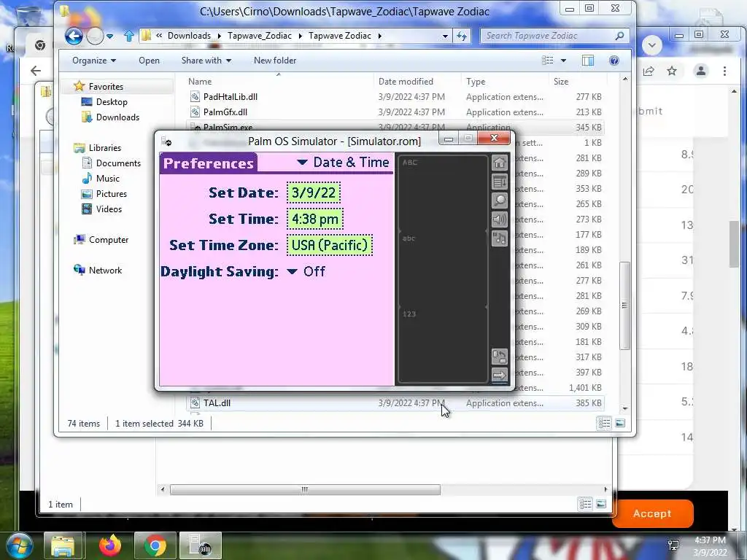Sort by the Name column header

(x=279, y=82)
